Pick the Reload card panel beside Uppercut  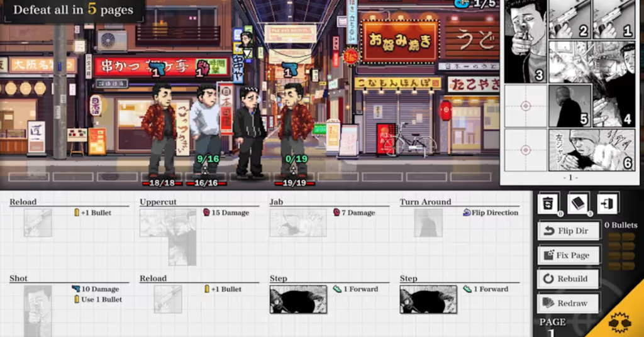[38, 223]
